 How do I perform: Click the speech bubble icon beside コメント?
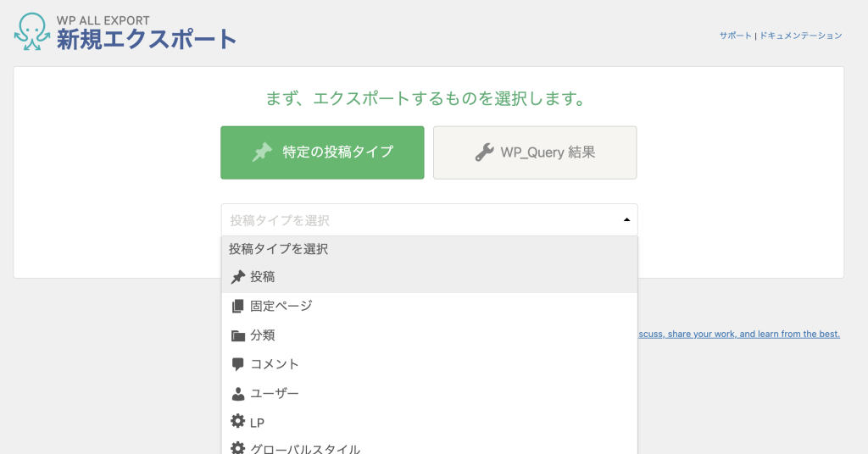[238, 364]
